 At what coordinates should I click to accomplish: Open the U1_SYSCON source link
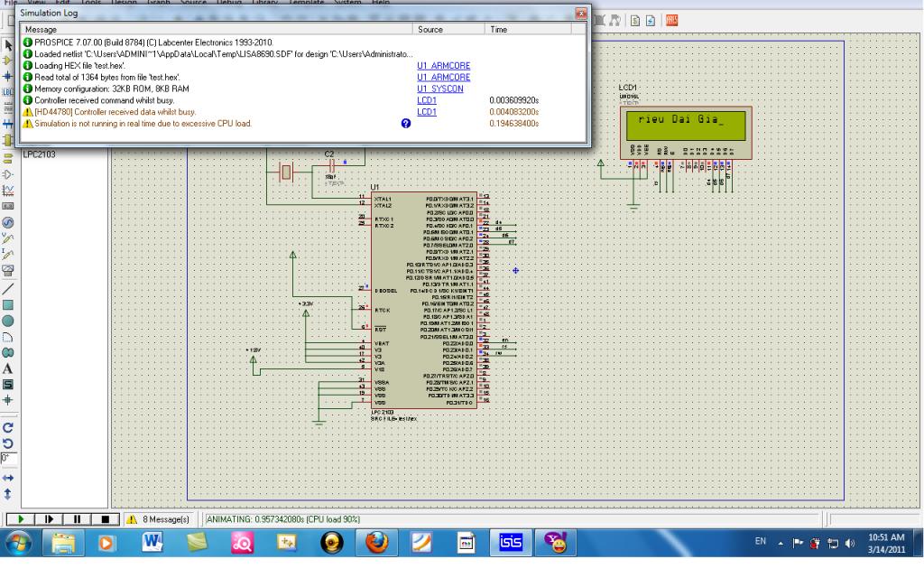click(439, 89)
